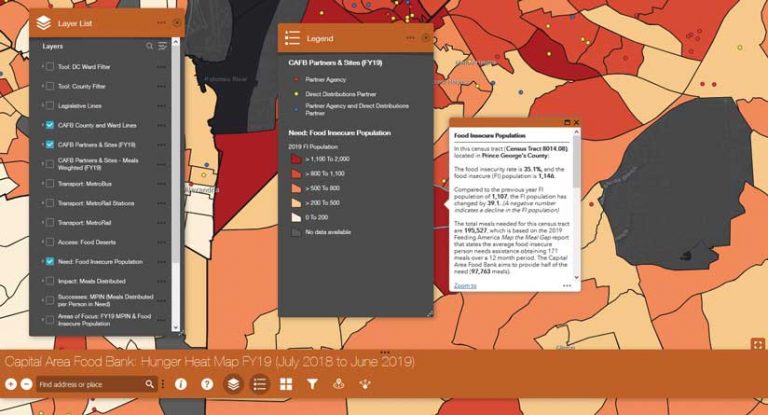Open the Help question mark widget
The width and height of the screenshot is (768, 415).
point(207,385)
